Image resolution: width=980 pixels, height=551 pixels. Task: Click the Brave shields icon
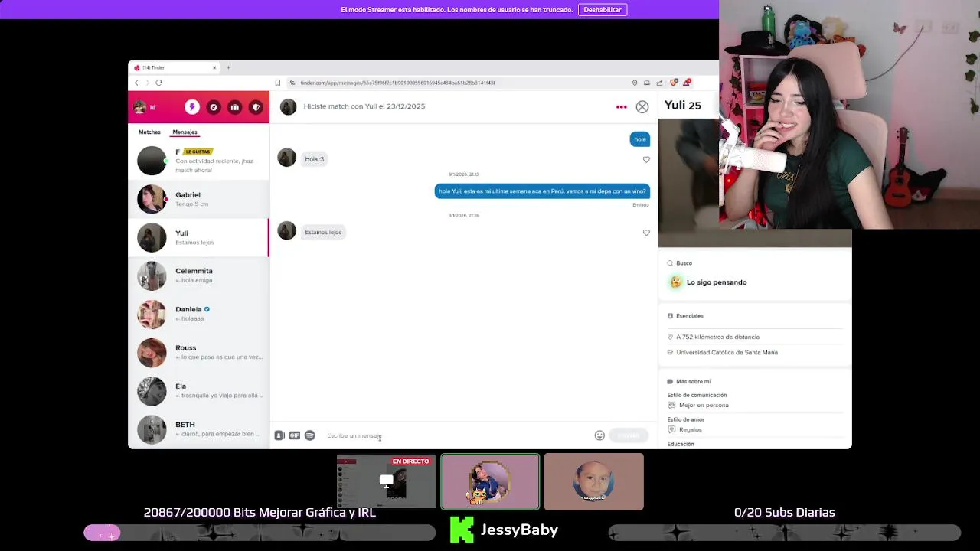674,83
